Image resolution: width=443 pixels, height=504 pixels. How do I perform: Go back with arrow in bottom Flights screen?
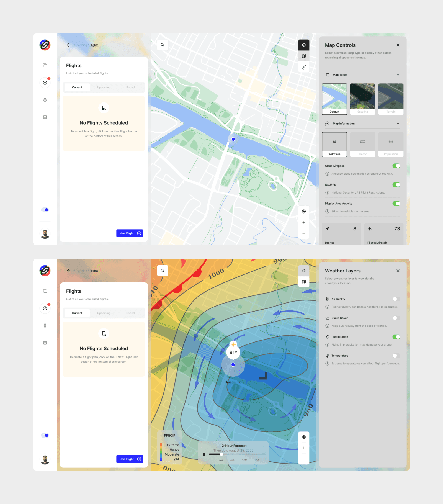pyautogui.click(x=68, y=271)
